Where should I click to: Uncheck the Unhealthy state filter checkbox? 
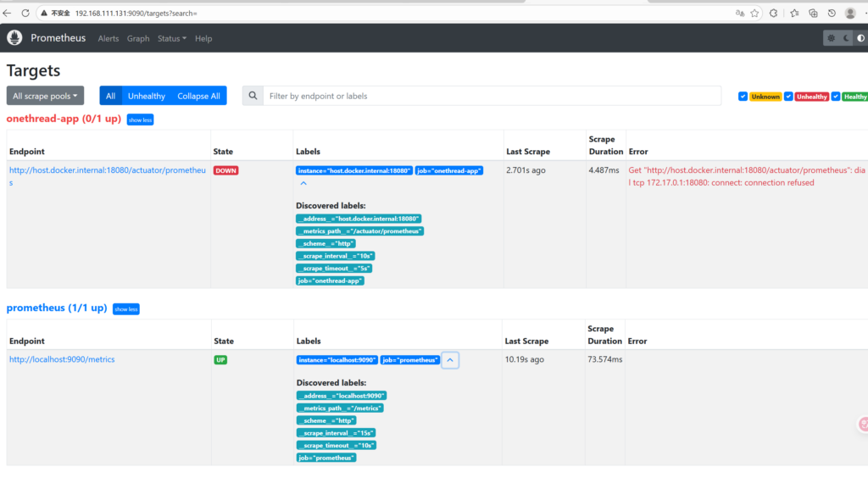pos(788,97)
